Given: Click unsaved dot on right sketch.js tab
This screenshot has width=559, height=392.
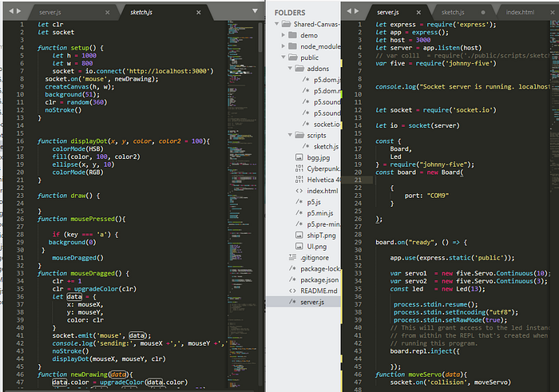Looking at the screenshot, I should point(483,13).
